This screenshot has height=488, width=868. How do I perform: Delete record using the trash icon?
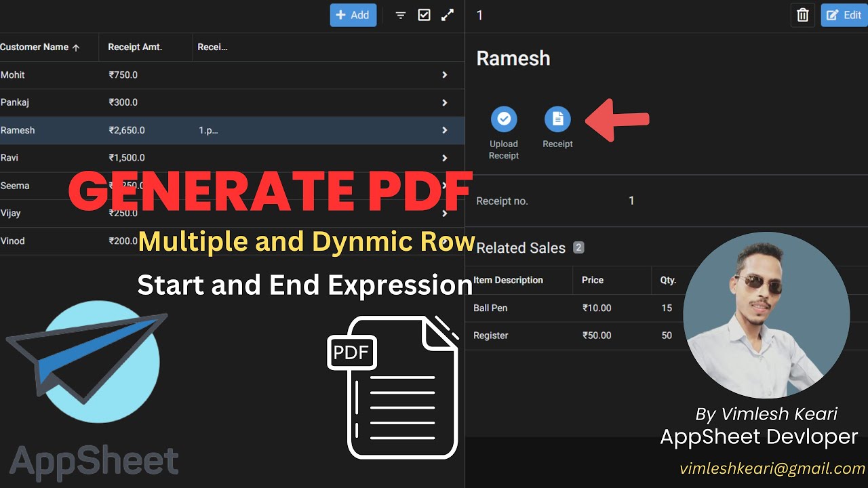803,15
